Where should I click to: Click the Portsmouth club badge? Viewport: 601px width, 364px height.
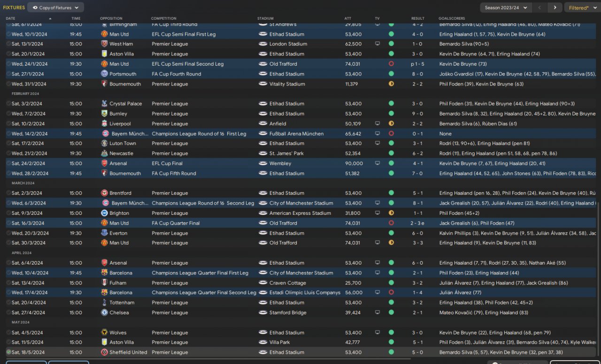click(104, 74)
